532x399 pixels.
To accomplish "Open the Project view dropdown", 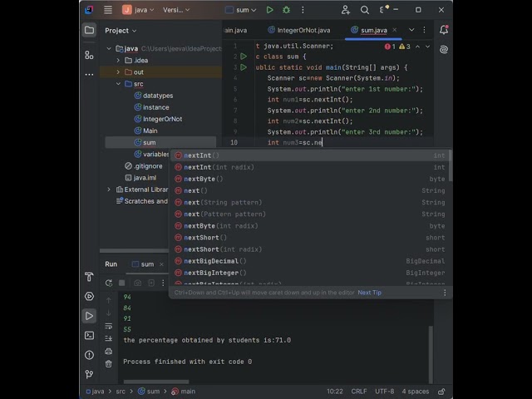I will (x=121, y=31).
